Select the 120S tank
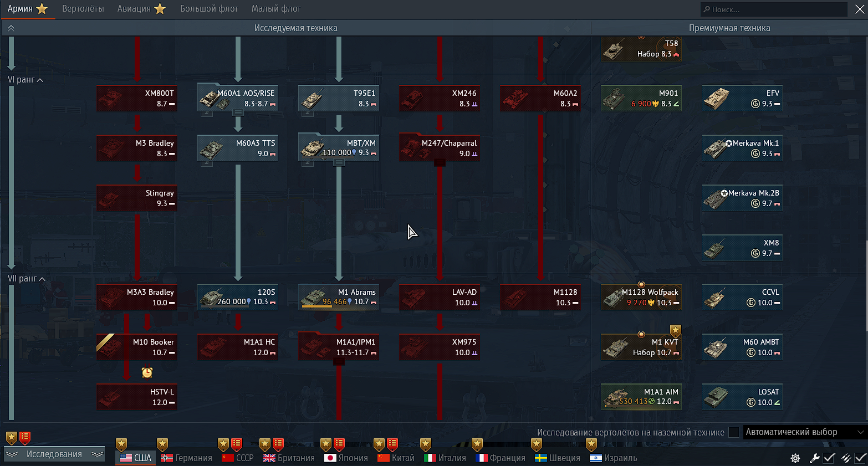This screenshot has width=868, height=466. [238, 297]
